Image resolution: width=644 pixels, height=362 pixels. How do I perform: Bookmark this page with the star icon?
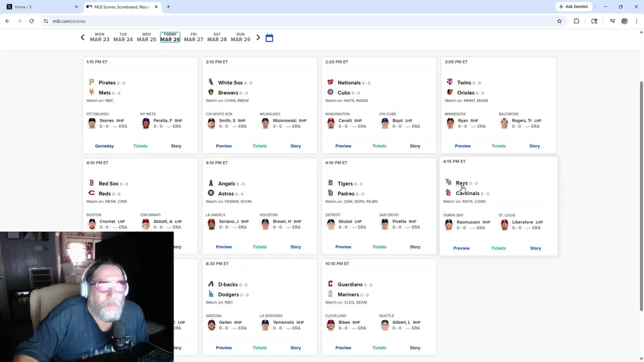point(559,21)
